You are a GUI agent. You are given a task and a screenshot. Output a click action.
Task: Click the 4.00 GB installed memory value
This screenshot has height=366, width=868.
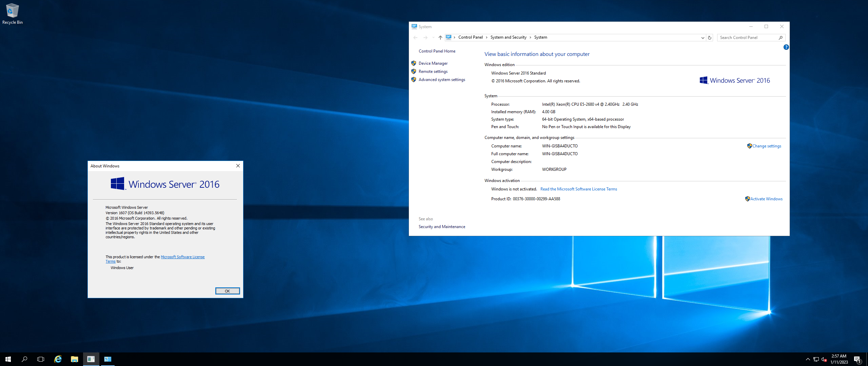pyautogui.click(x=549, y=112)
